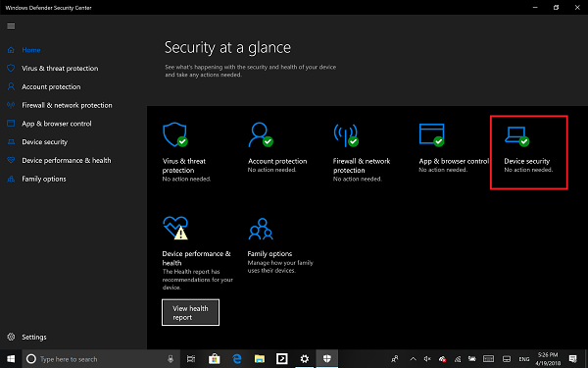Image resolution: width=588 pixels, height=368 pixels.
Task: Click the Device security laptop icon tile
Action: pyautogui.click(x=516, y=136)
